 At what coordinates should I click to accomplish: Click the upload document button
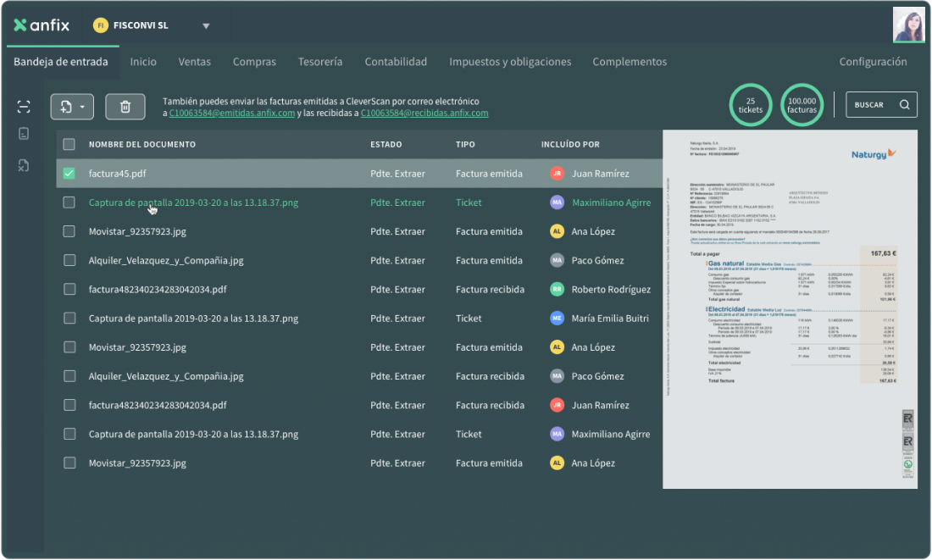click(x=72, y=107)
